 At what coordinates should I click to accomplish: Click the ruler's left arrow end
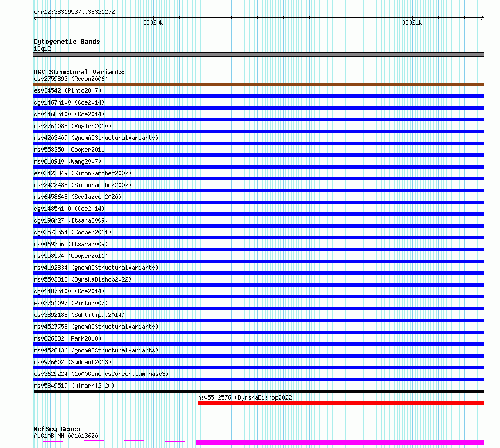[35, 18]
